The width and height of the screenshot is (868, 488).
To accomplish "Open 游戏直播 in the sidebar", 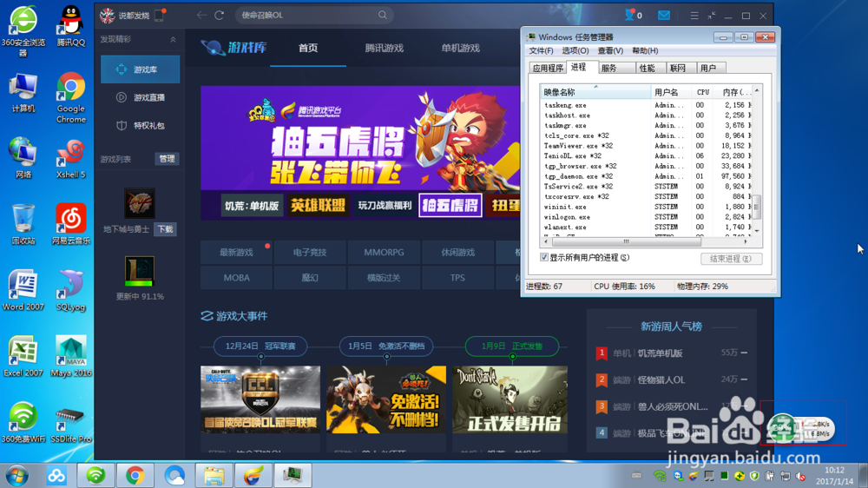I will 140,97.
